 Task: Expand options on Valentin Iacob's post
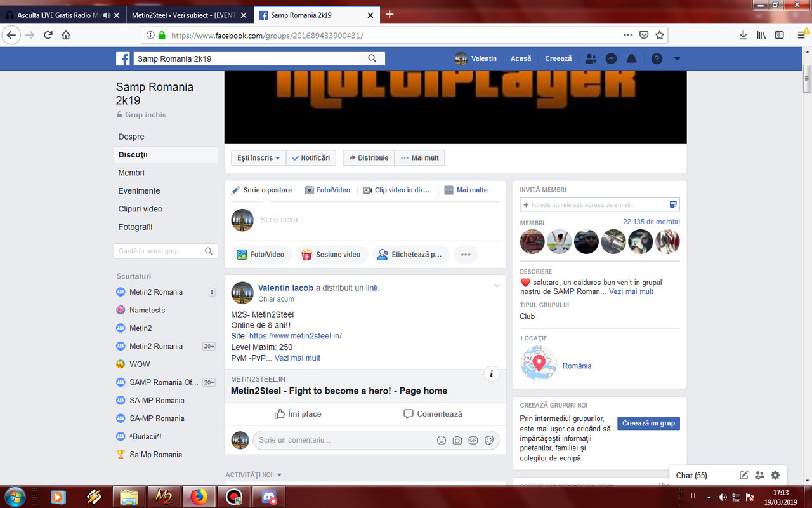pos(496,286)
